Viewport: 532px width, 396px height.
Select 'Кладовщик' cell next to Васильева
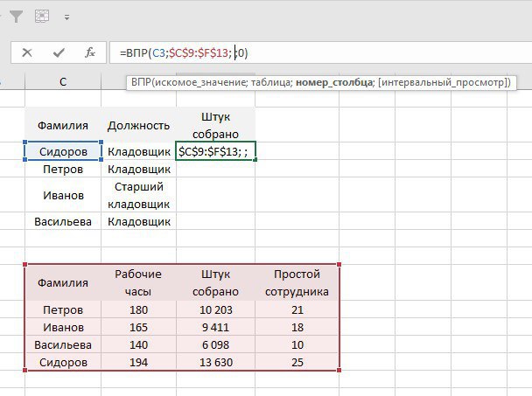coord(138,221)
